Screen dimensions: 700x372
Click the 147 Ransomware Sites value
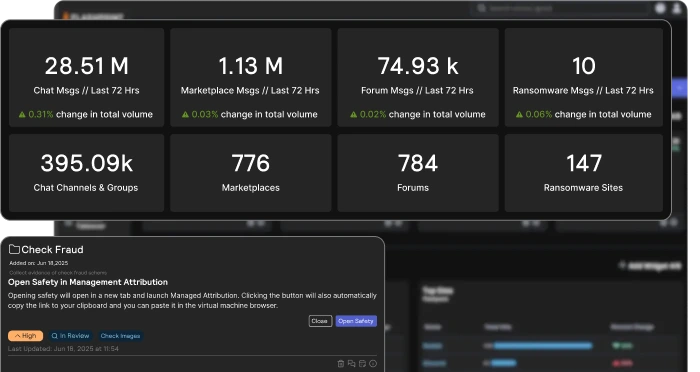[584, 163]
